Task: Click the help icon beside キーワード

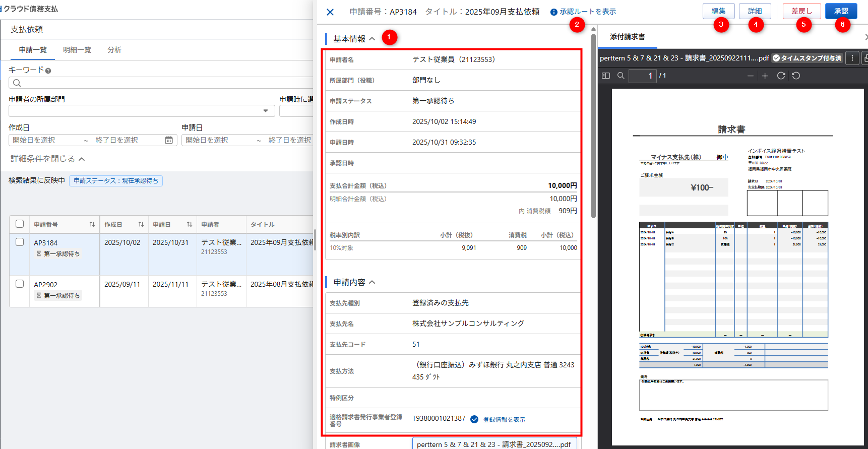Action: [48, 71]
